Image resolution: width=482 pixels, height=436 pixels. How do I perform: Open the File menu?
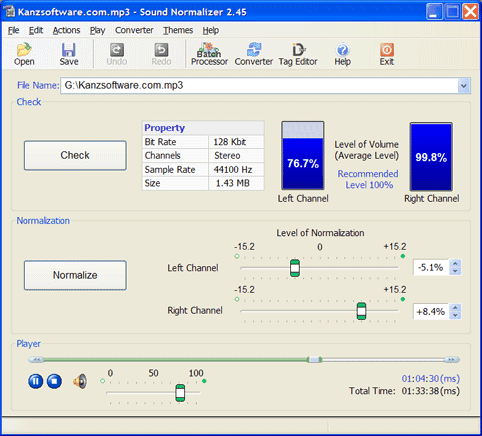[13, 30]
